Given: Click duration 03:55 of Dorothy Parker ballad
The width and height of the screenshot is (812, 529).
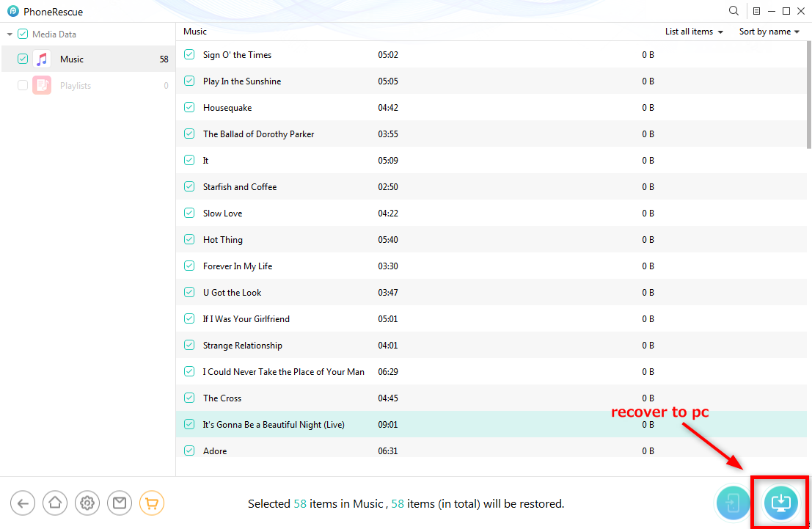Looking at the screenshot, I should pos(388,134).
